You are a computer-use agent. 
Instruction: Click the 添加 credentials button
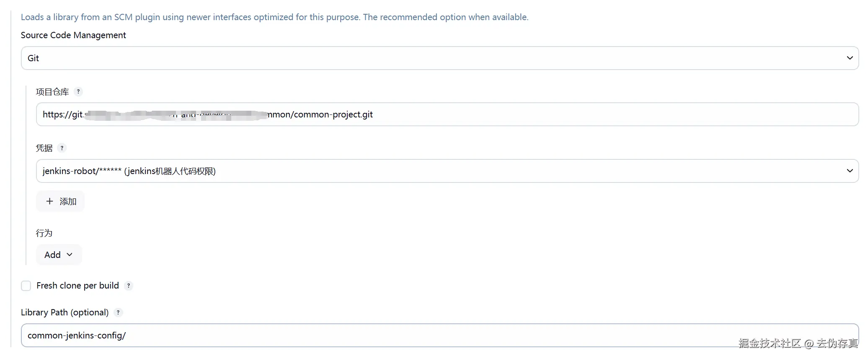coord(60,201)
